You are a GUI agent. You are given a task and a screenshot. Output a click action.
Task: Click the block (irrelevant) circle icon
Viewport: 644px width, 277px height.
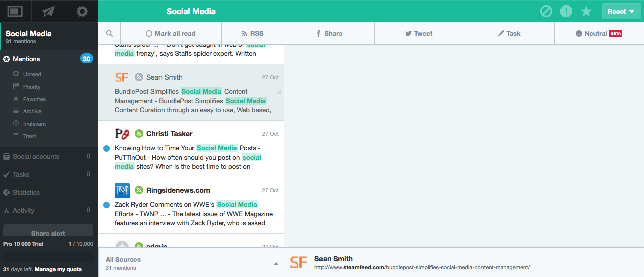click(546, 11)
